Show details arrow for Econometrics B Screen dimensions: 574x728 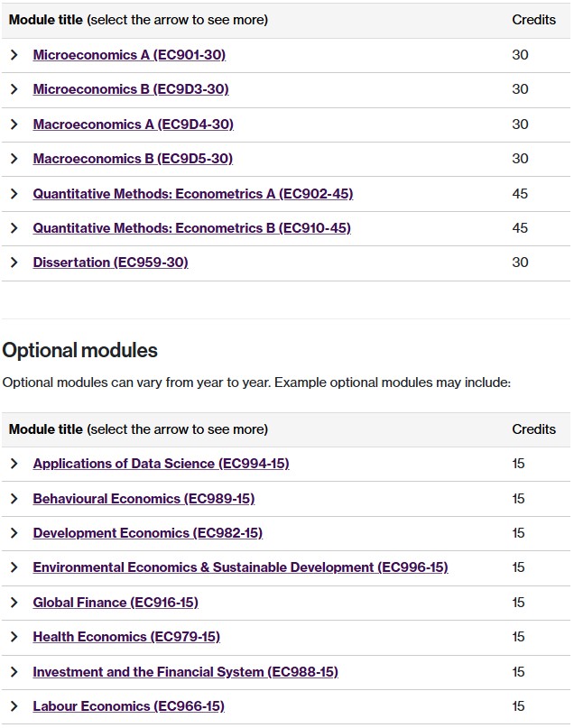pos(14,228)
